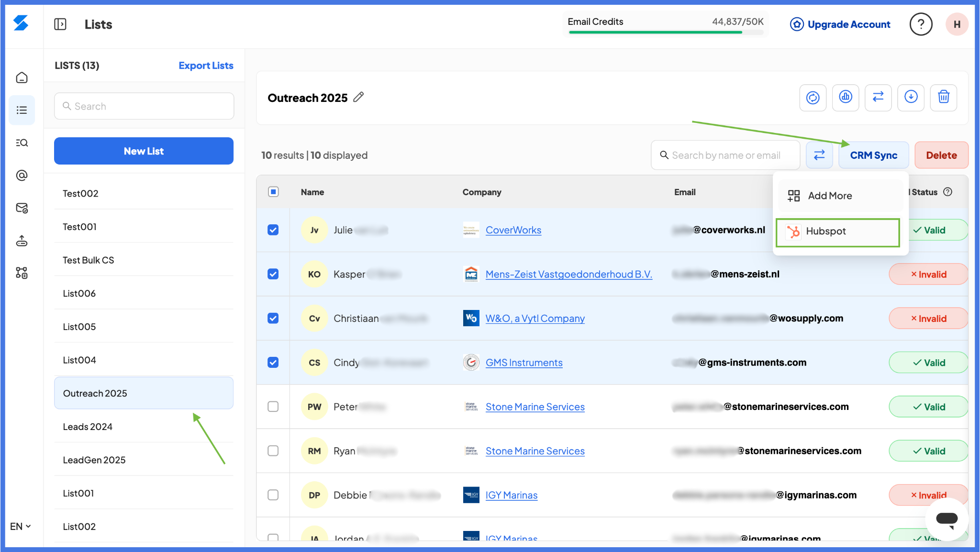Screen dimensions: 980x552
Task: Click the app logo icon
Action: 21,23
